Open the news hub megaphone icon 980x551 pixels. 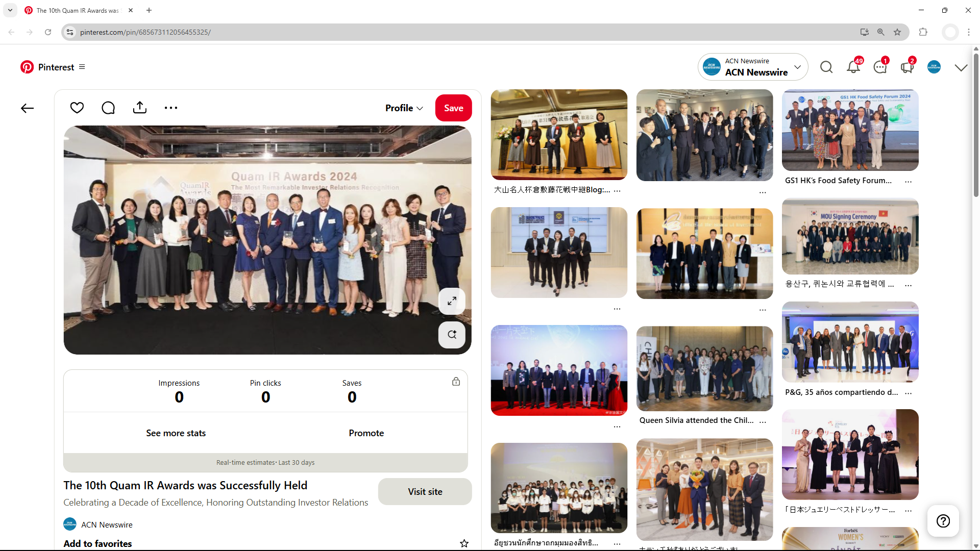907,67
